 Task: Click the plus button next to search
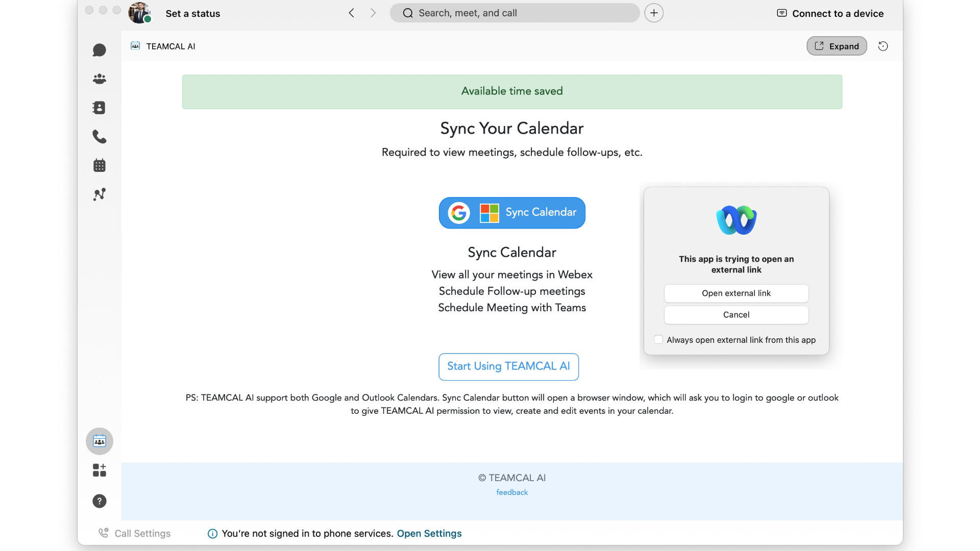pos(654,13)
